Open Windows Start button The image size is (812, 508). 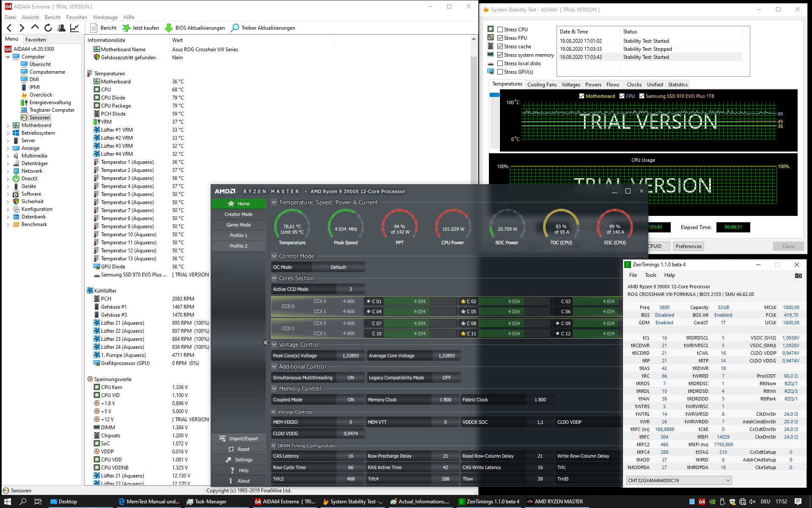click(8, 501)
